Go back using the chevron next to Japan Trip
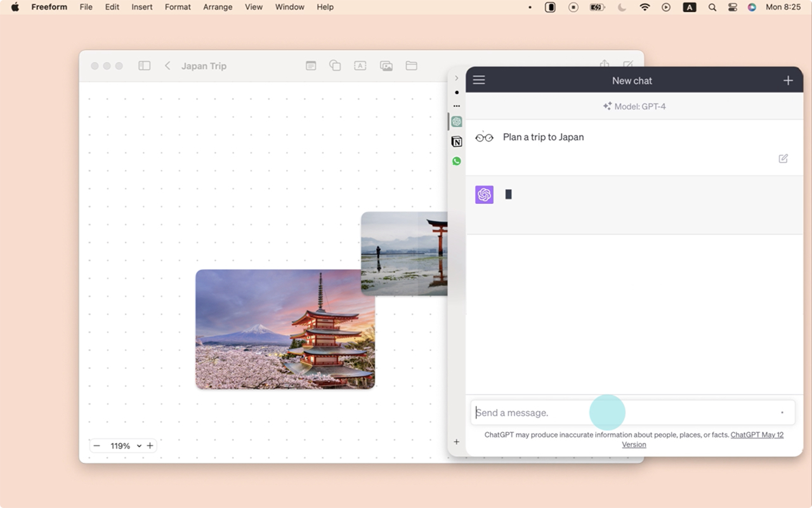This screenshot has height=508, width=812. point(167,65)
